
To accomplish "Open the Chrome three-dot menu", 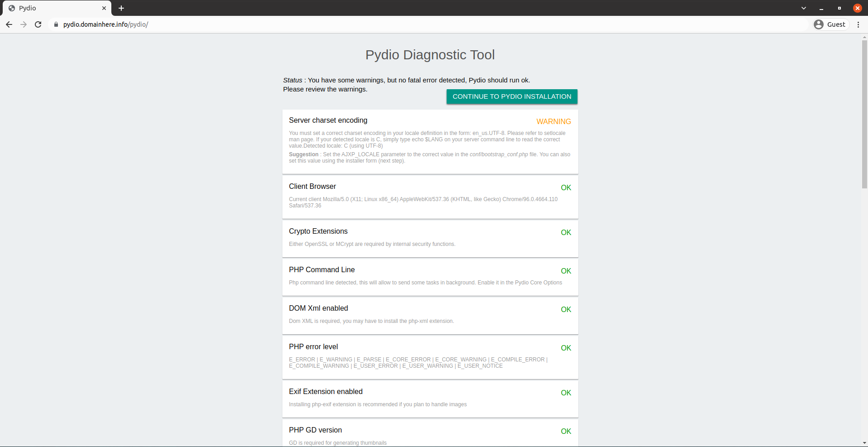I will (x=858, y=24).
